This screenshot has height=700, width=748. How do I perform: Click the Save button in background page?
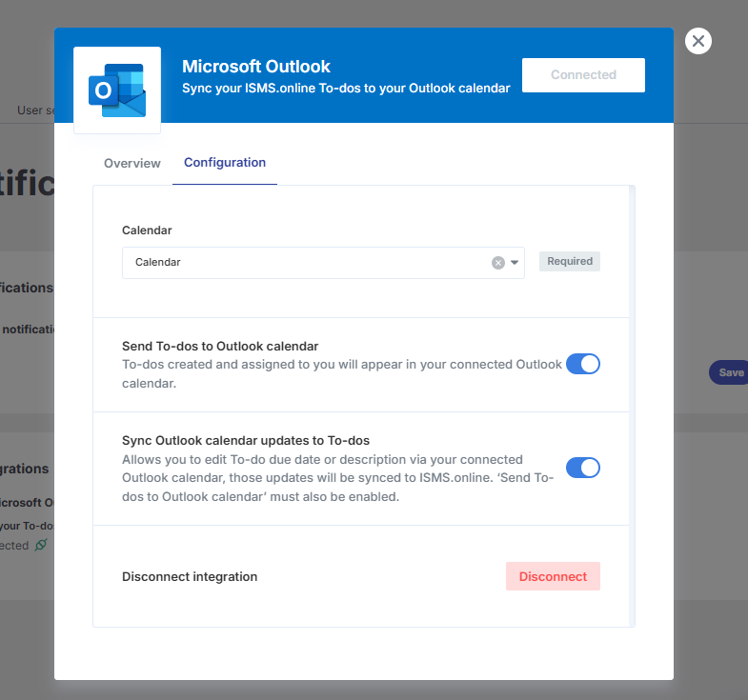coord(730,372)
